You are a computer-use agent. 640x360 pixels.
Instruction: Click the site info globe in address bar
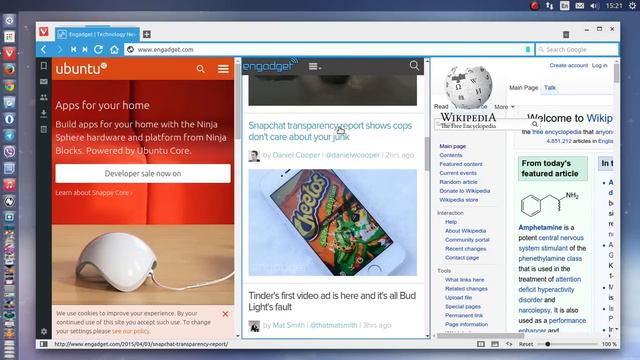click(131, 49)
